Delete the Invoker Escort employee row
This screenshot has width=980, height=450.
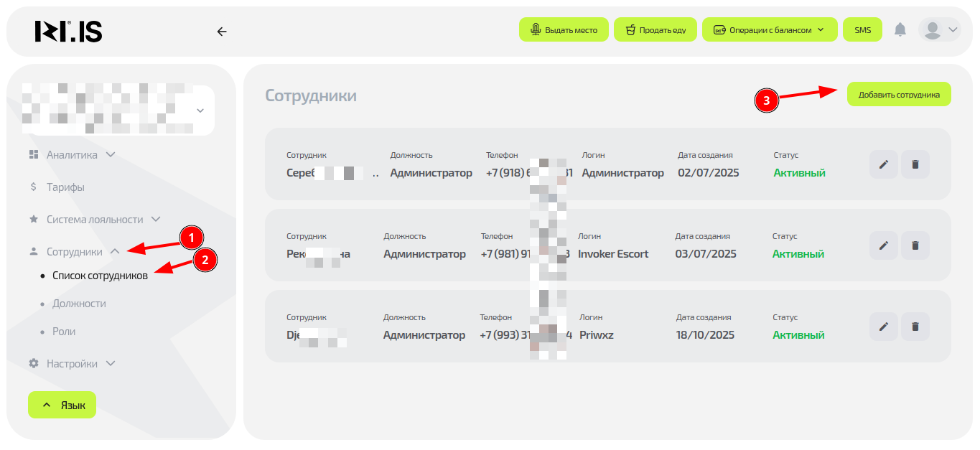tap(915, 245)
